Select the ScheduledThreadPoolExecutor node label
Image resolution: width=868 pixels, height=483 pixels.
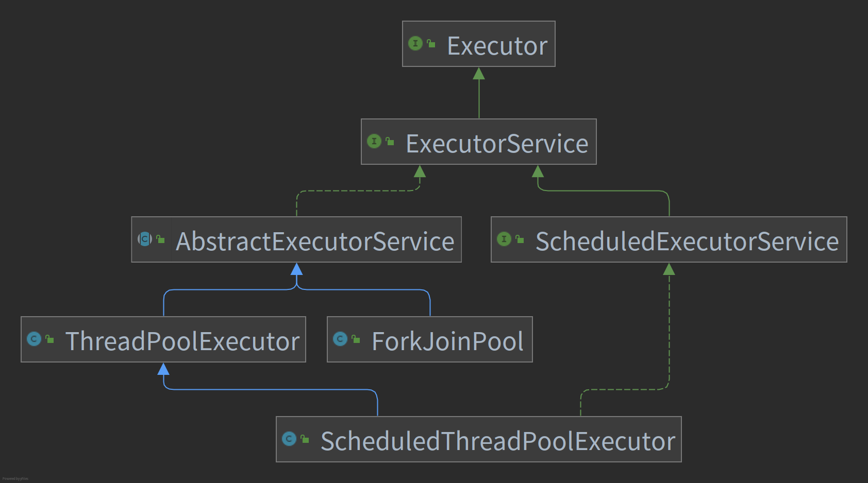pyautogui.click(x=498, y=441)
